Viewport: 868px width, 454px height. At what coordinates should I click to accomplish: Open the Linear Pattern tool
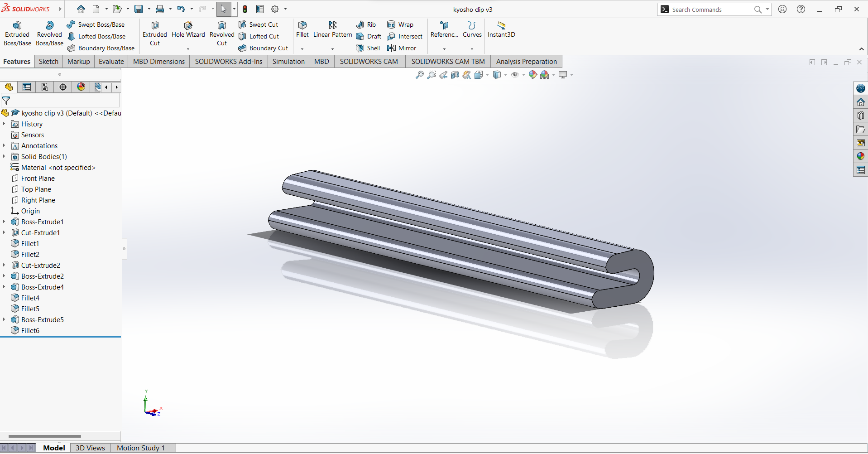332,30
